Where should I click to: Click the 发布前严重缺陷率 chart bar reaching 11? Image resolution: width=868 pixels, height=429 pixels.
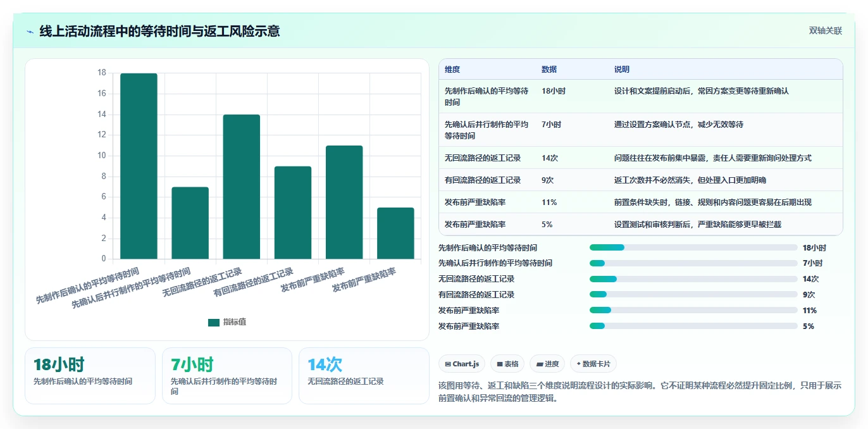pyautogui.click(x=344, y=202)
